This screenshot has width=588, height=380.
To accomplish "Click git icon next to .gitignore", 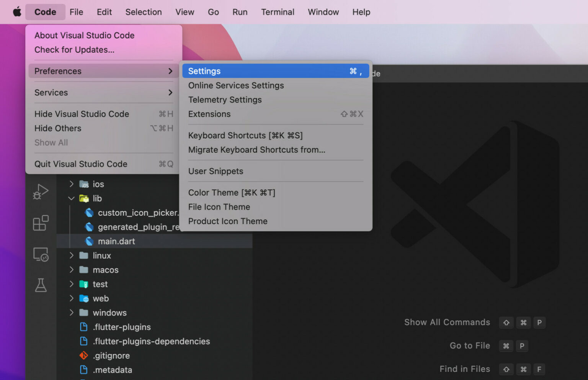I will coord(84,355).
